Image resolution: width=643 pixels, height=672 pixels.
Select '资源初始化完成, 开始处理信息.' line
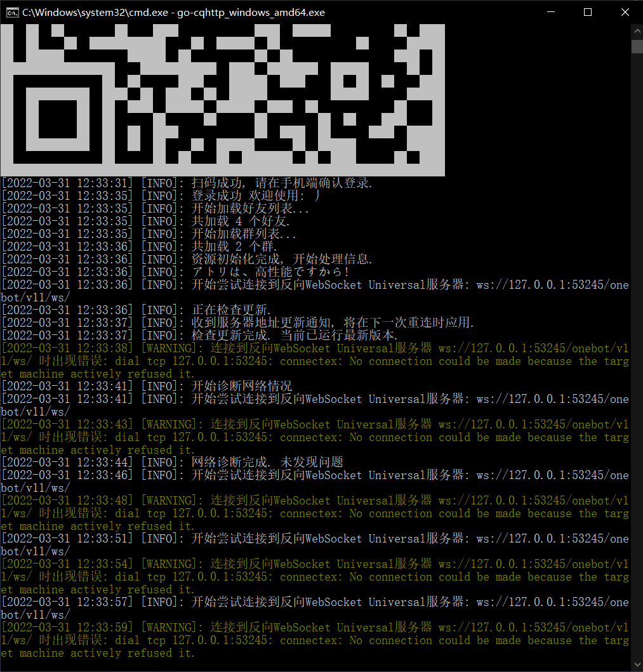282,260
